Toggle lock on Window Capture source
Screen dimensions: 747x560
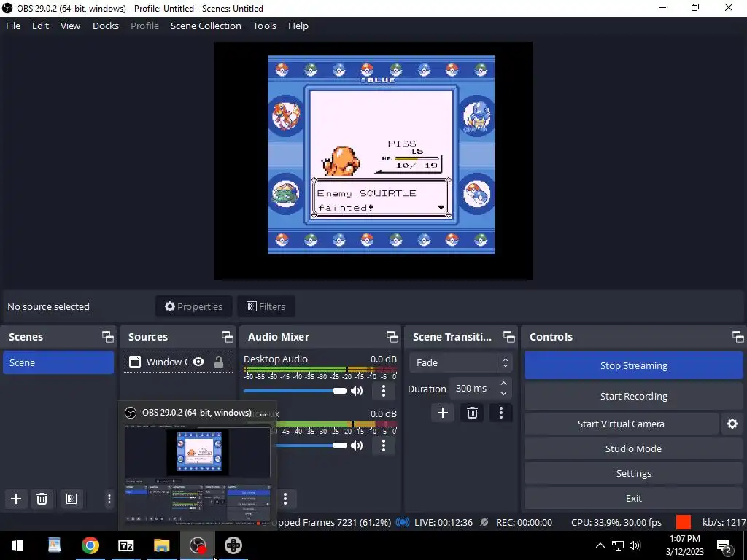click(x=219, y=362)
